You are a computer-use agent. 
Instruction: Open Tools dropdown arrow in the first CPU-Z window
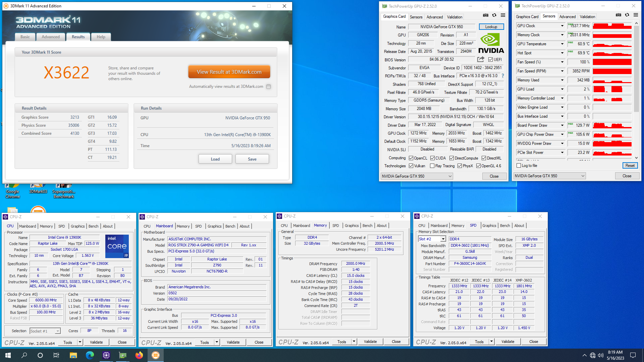coord(80,342)
